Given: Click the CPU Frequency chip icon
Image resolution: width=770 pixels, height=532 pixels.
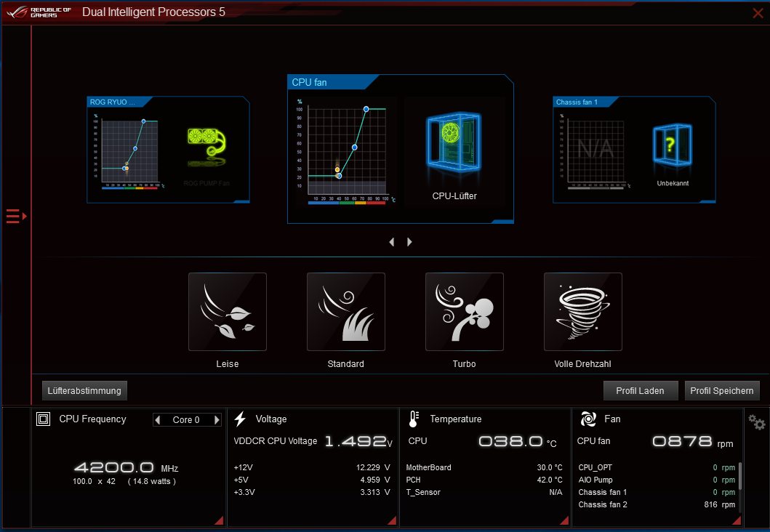Looking at the screenshot, I should click(43, 419).
